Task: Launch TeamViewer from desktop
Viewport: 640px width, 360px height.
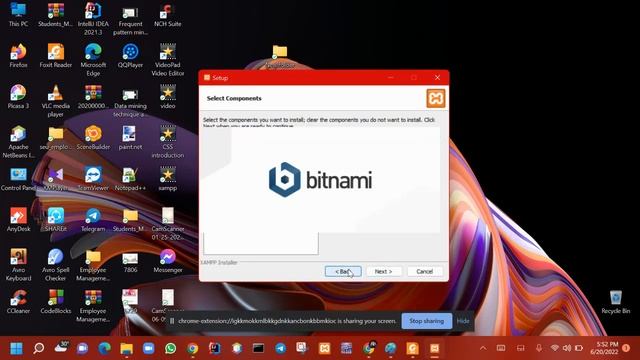Action: 93,179
